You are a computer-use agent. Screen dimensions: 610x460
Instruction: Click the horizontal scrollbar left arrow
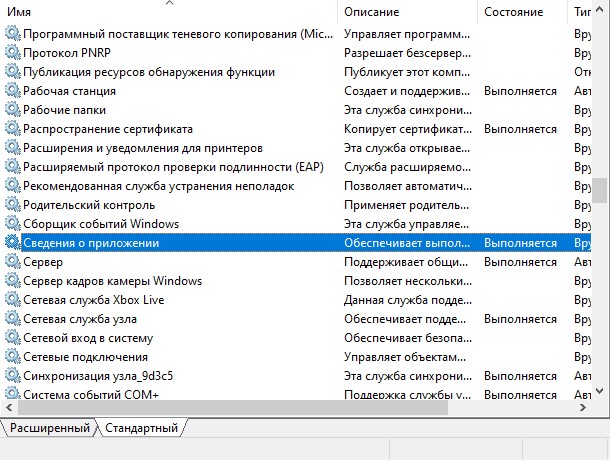click(9, 407)
